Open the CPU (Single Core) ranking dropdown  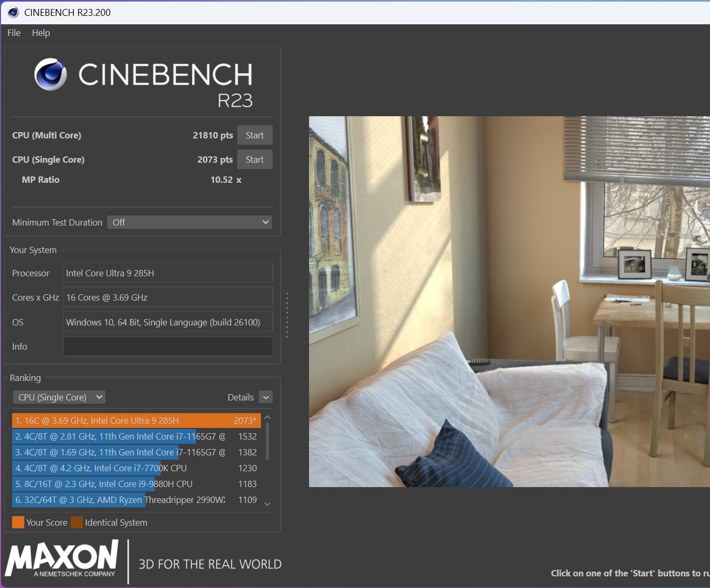(59, 397)
